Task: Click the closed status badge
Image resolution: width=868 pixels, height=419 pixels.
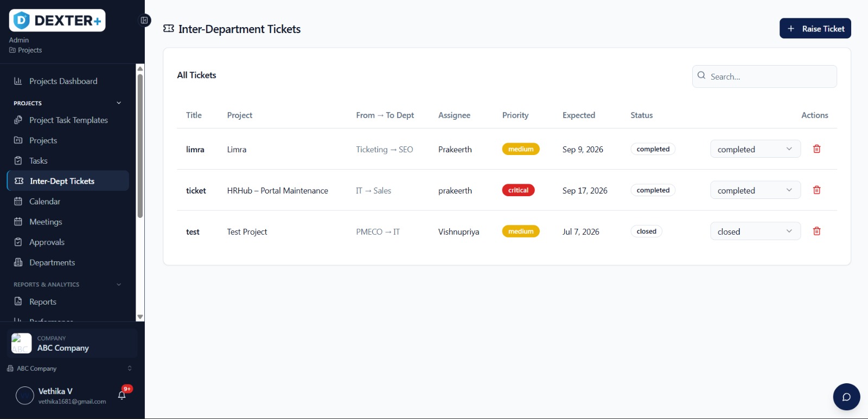Action: pos(646,231)
